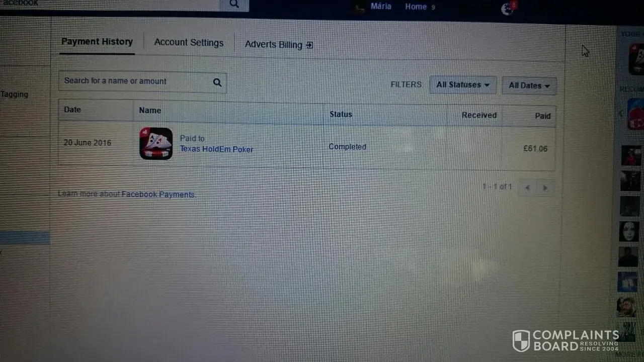This screenshot has height=362, width=644.
Task: Select the 20 June 2016 date cell
Action: [x=88, y=143]
